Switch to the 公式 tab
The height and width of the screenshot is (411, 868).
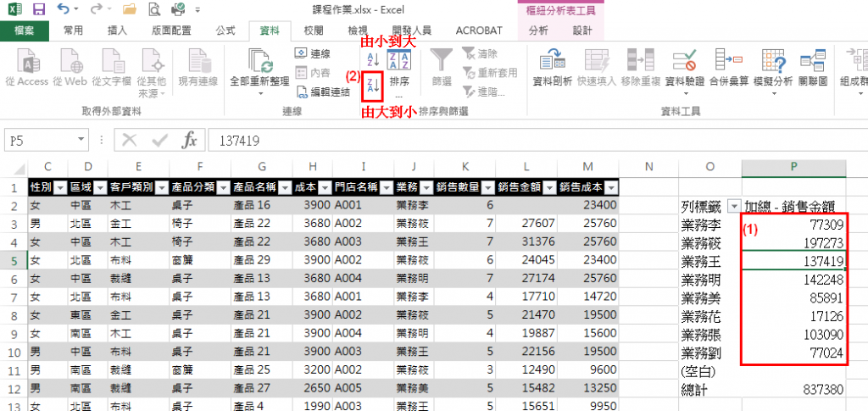pyautogui.click(x=225, y=31)
